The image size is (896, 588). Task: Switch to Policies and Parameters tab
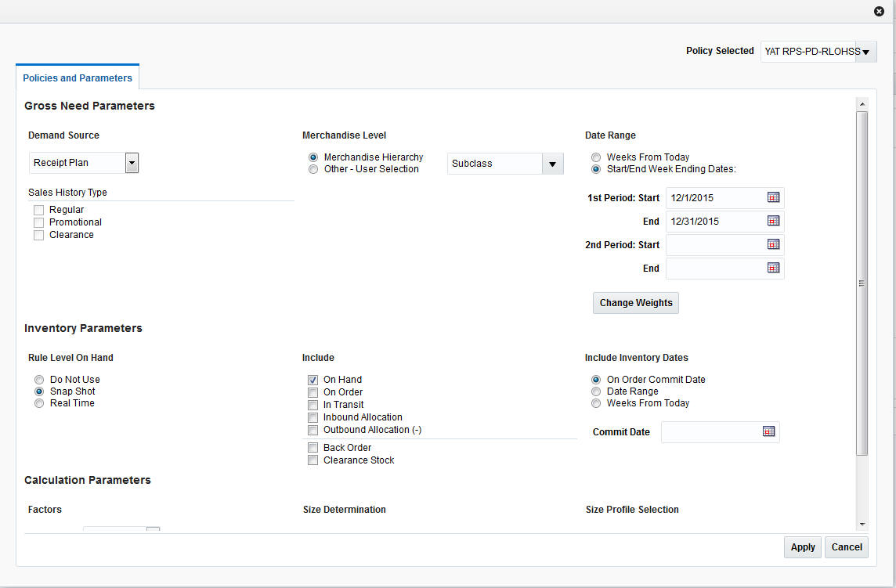coord(78,78)
